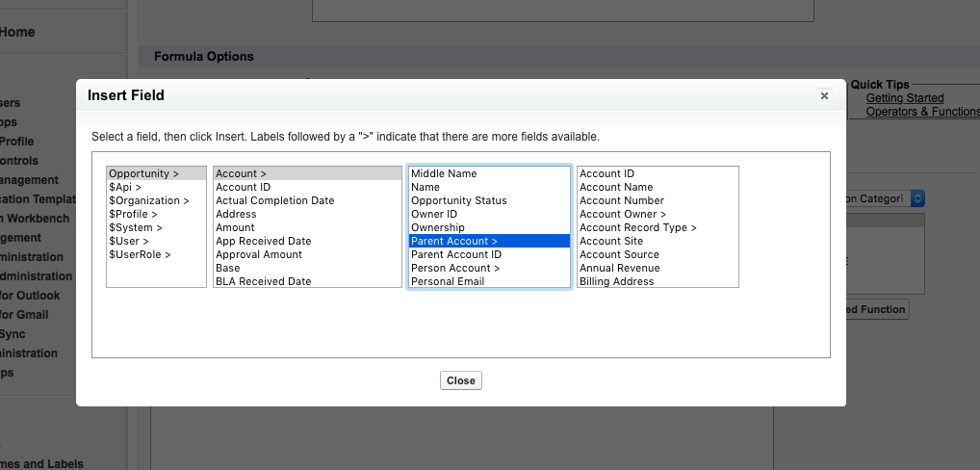Expand the $Api > field category
The width and height of the screenshot is (980, 470).
click(x=125, y=187)
